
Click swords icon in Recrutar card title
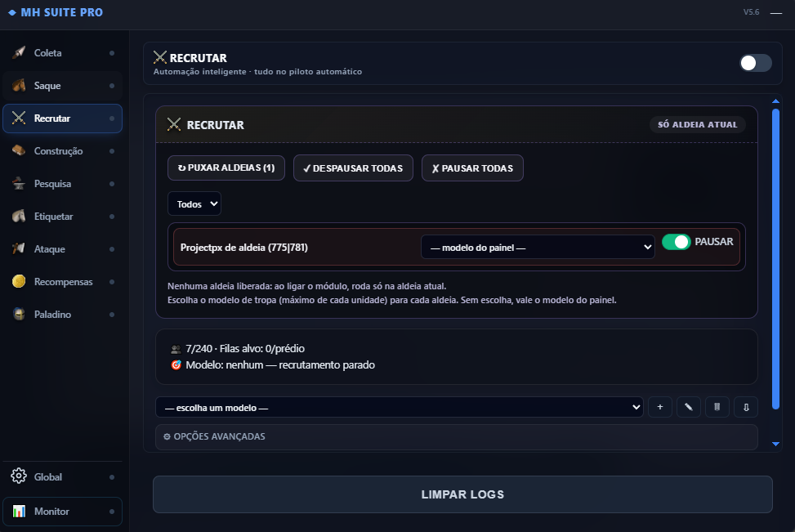[174, 124]
